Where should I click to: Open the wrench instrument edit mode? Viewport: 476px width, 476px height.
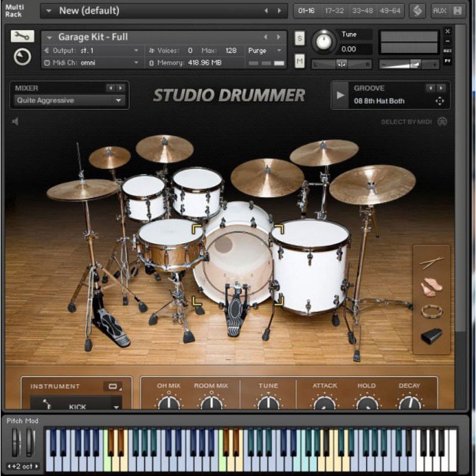coord(22,36)
